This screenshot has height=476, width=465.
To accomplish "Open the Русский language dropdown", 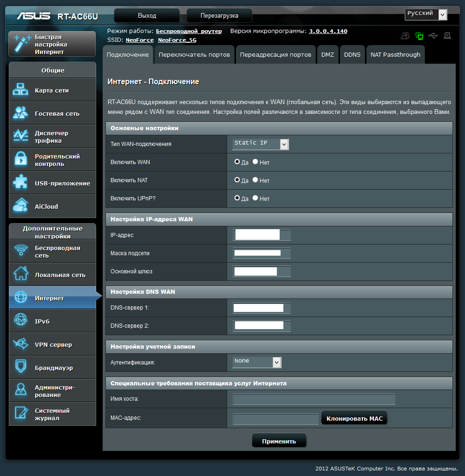I will [x=426, y=14].
